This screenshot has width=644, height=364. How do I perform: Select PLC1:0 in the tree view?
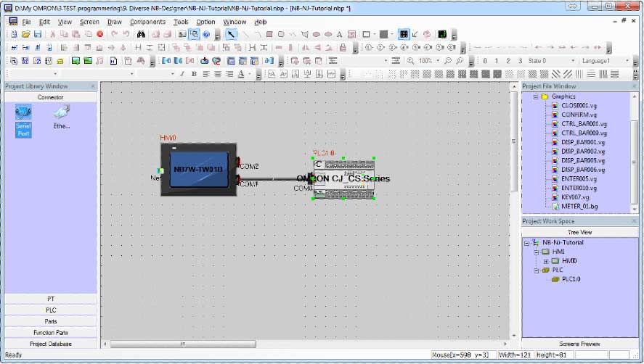(x=572, y=278)
